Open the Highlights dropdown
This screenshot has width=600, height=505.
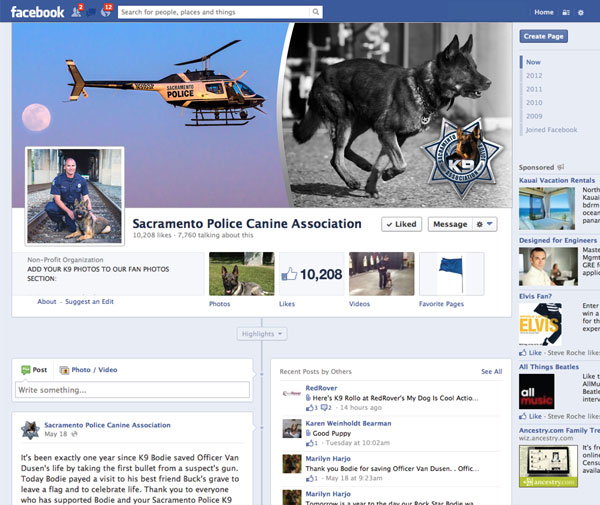[x=262, y=334]
